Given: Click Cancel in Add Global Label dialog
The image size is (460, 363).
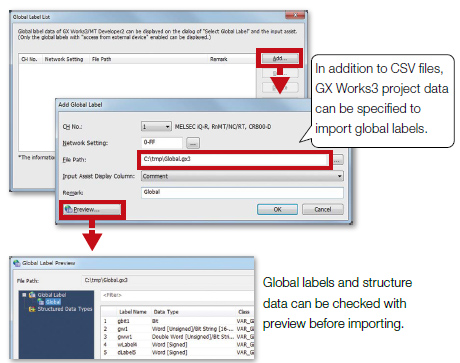Looking at the screenshot, I should [x=323, y=209].
